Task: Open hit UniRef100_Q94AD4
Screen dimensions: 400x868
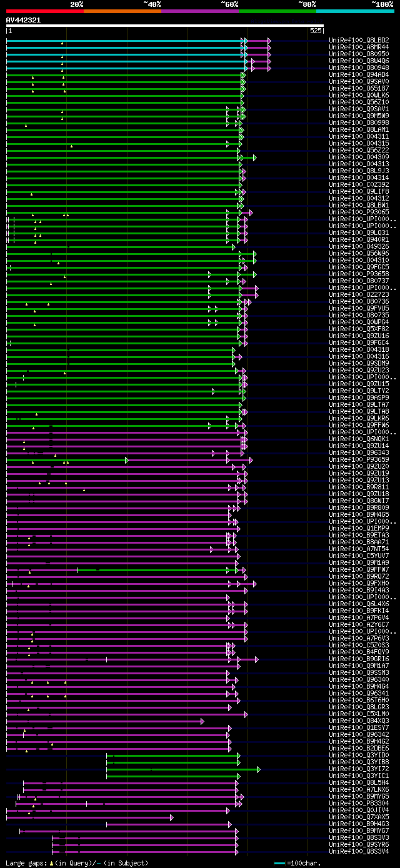Action: (359, 75)
